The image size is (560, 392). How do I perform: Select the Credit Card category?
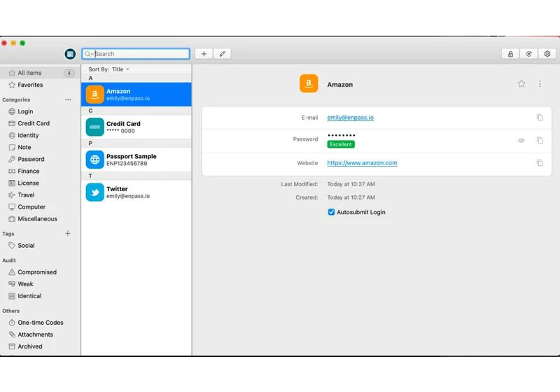click(x=40, y=123)
